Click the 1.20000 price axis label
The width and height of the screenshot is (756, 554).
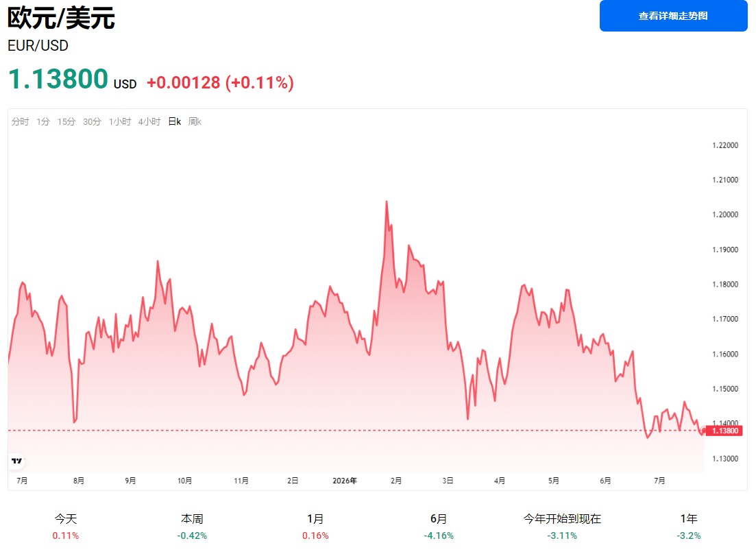[725, 215]
